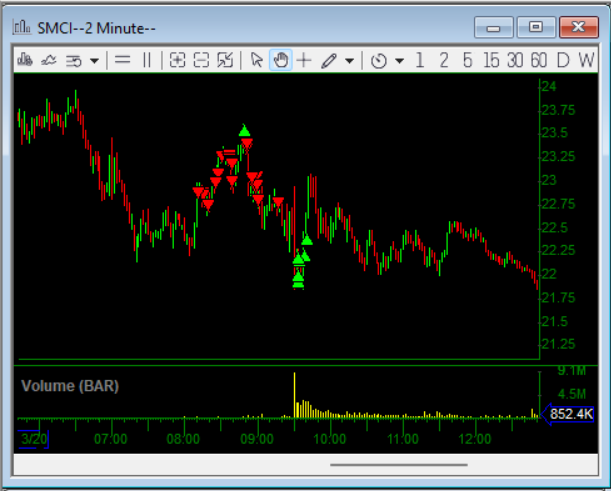Click the horizontal scrollbar thumb
The height and width of the screenshot is (491, 611).
pyautogui.click(x=399, y=465)
